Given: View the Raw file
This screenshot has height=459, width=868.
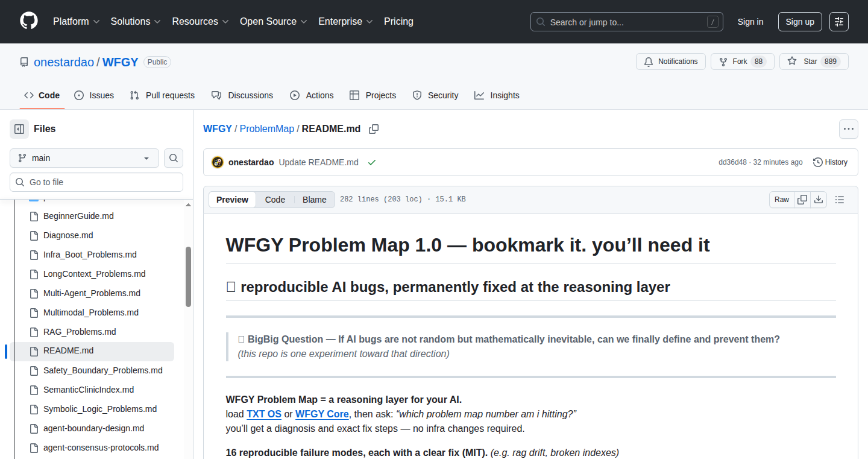Looking at the screenshot, I should 782,200.
